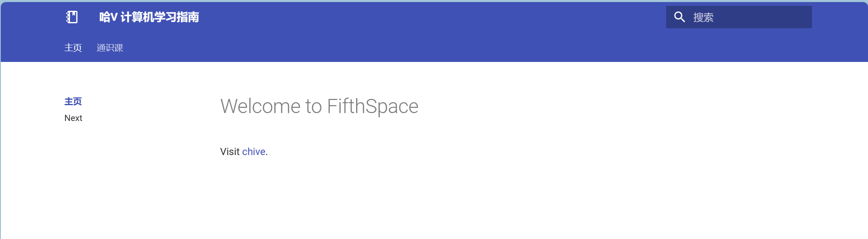Screen dimensions: 868x239
Task: Focus the 搜索 search input field
Action: click(x=739, y=17)
